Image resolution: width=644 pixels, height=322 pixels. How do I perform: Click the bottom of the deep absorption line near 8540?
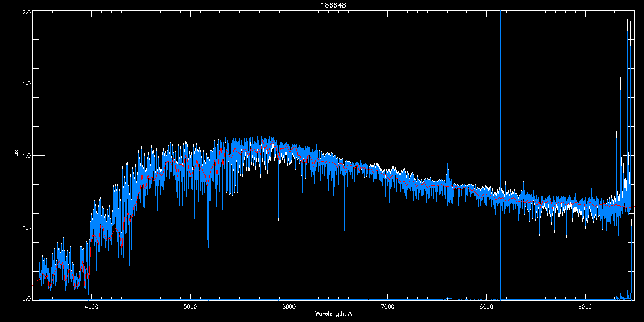click(540, 275)
